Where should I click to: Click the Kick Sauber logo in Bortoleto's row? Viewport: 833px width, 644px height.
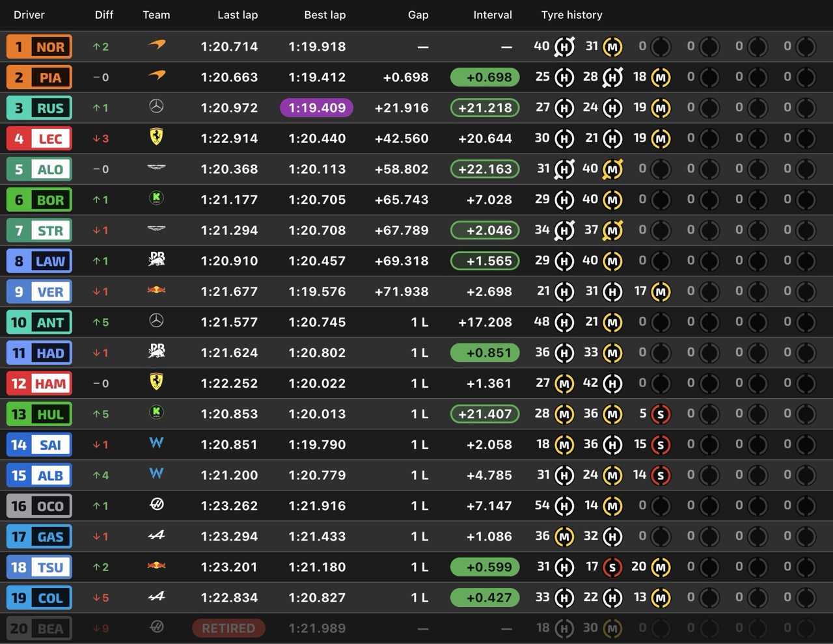[156, 198]
